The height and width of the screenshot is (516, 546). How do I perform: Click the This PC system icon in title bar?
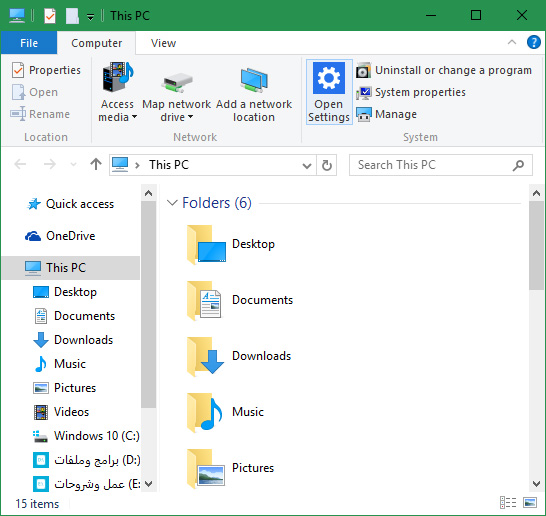(17, 16)
